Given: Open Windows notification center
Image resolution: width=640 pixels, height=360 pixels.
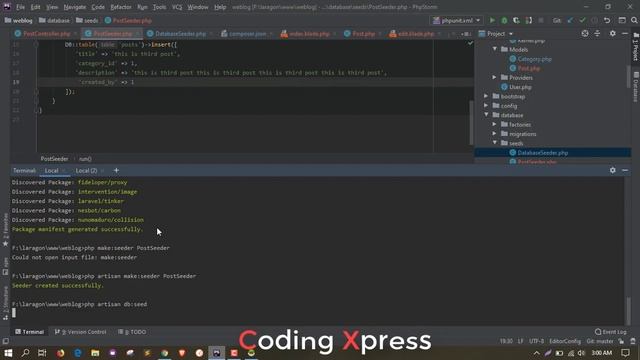Looking at the screenshot, I should pyautogui.click(x=626, y=353).
